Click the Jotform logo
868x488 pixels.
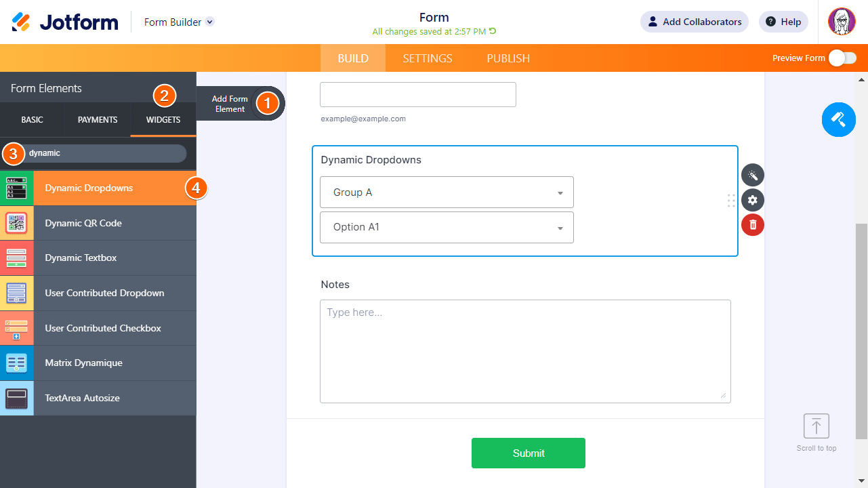[65, 22]
